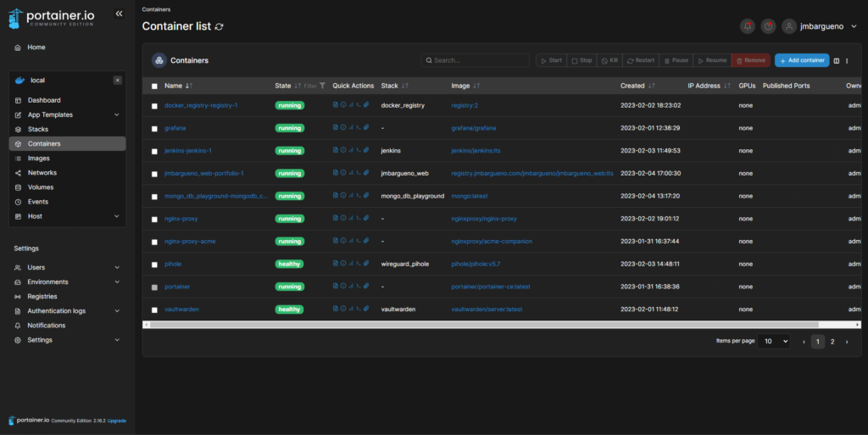Expand the App Templates submenu

pos(116,114)
